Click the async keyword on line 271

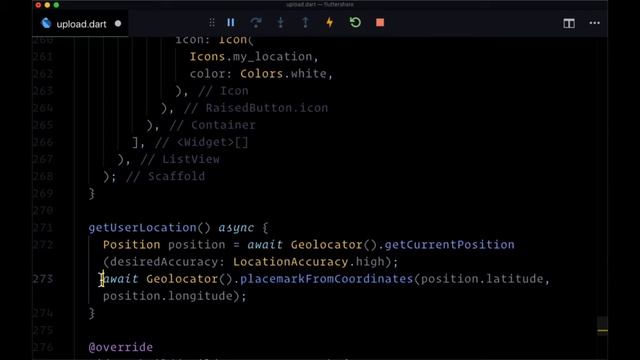click(236, 227)
